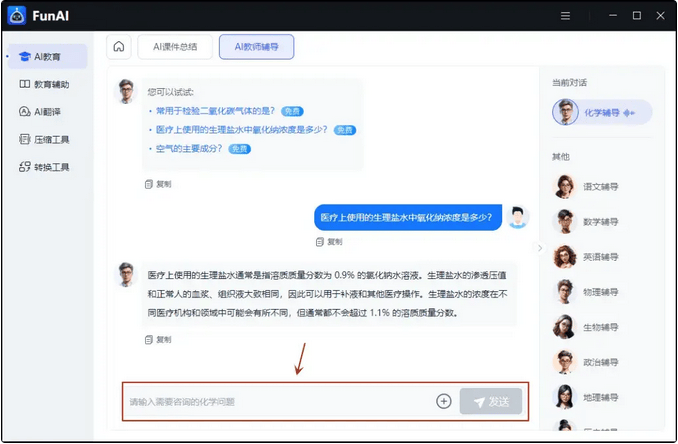Collapse the right sidebar panel arrow

pos(539,248)
